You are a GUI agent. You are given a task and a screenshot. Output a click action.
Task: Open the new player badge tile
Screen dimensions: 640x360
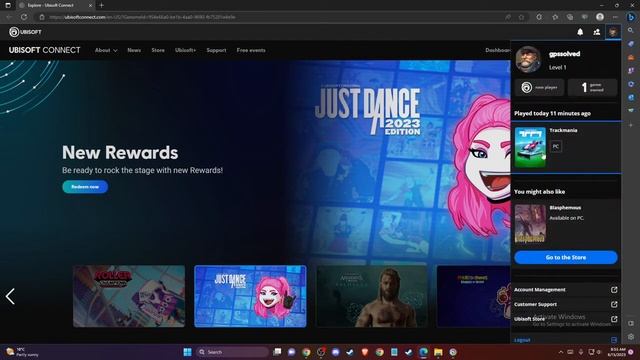tap(540, 87)
